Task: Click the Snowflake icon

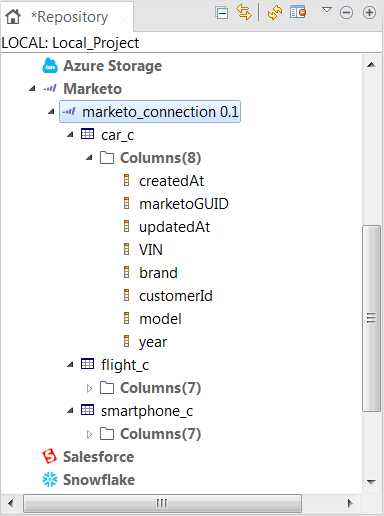Action: [50, 480]
